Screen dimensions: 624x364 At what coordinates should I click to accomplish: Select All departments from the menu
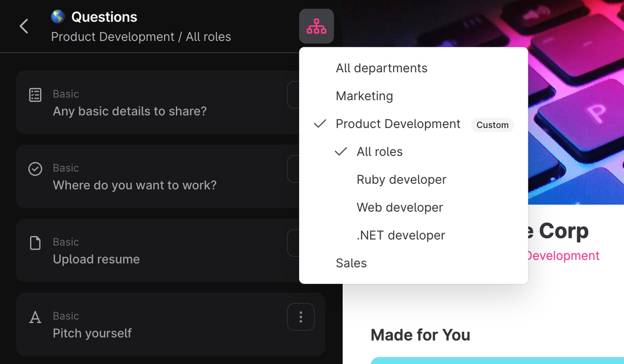point(381,68)
